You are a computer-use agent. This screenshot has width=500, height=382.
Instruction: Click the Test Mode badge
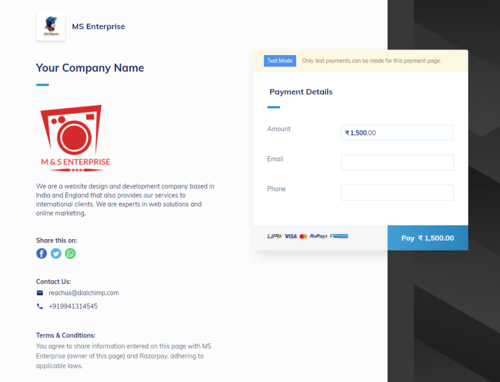pyautogui.click(x=280, y=61)
